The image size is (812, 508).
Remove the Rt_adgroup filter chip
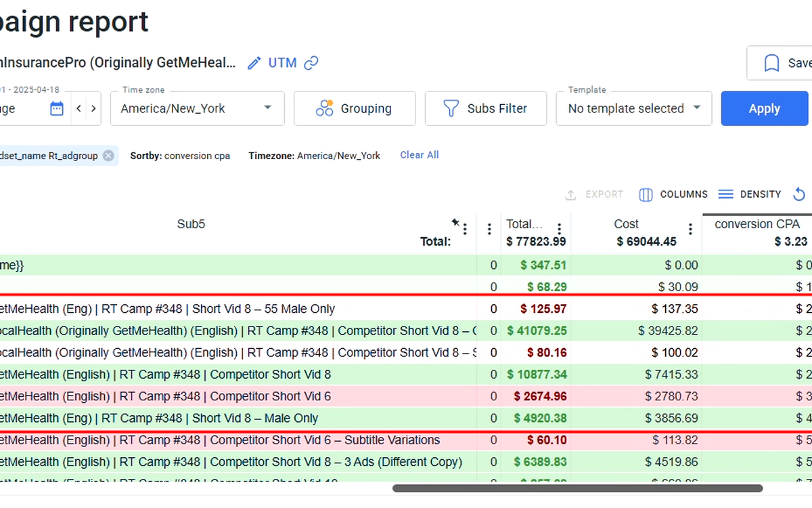[x=108, y=156]
